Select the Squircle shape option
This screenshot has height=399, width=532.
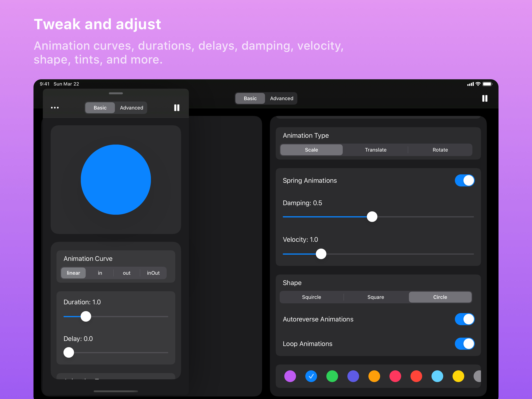tap(311, 297)
